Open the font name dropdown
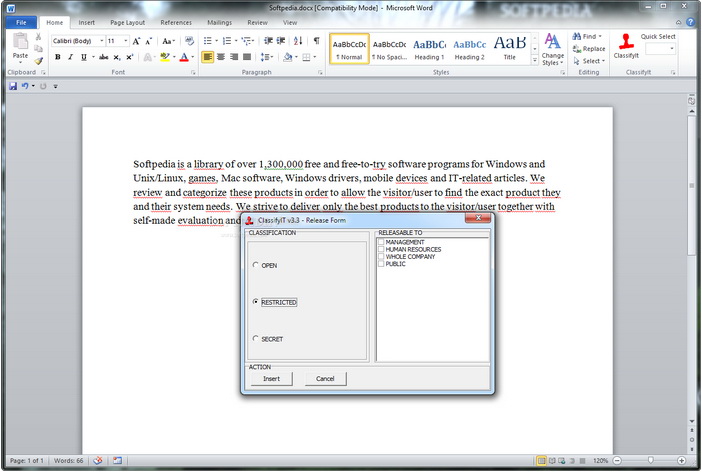 [x=102, y=41]
